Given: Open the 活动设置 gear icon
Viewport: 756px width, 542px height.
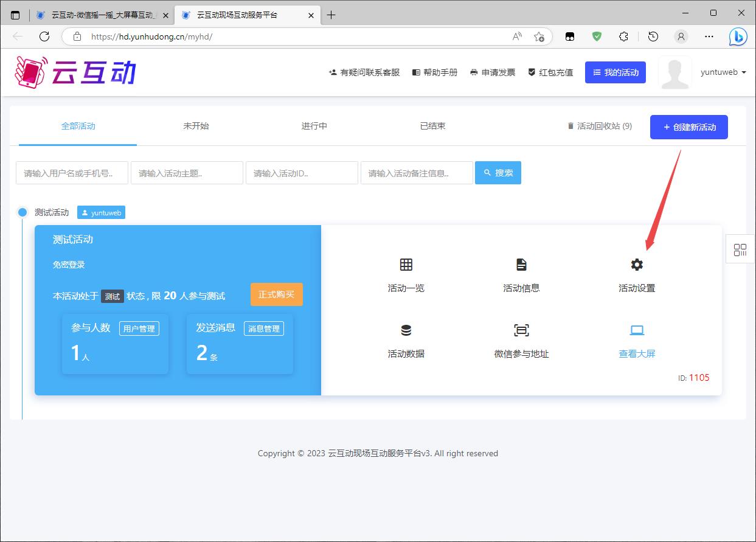Looking at the screenshot, I should pos(637,265).
